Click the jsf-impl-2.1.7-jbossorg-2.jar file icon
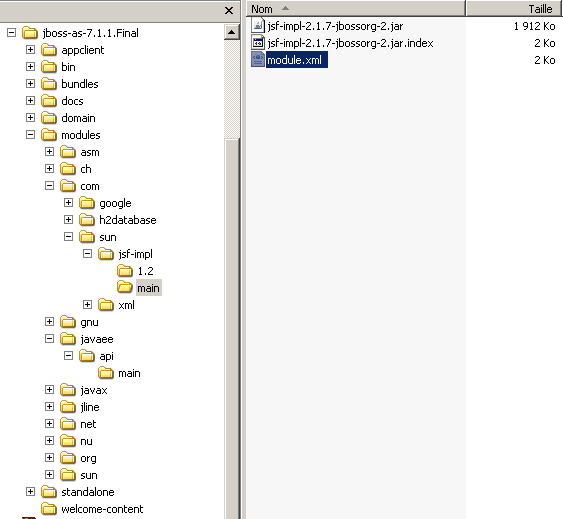This screenshot has height=519, width=563. point(258,26)
